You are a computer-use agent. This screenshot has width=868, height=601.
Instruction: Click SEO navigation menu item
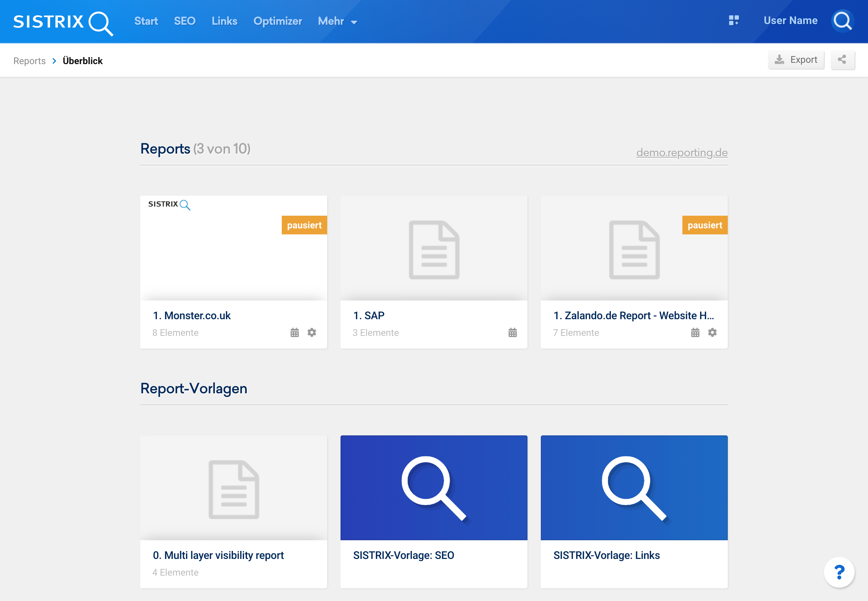pyautogui.click(x=184, y=21)
